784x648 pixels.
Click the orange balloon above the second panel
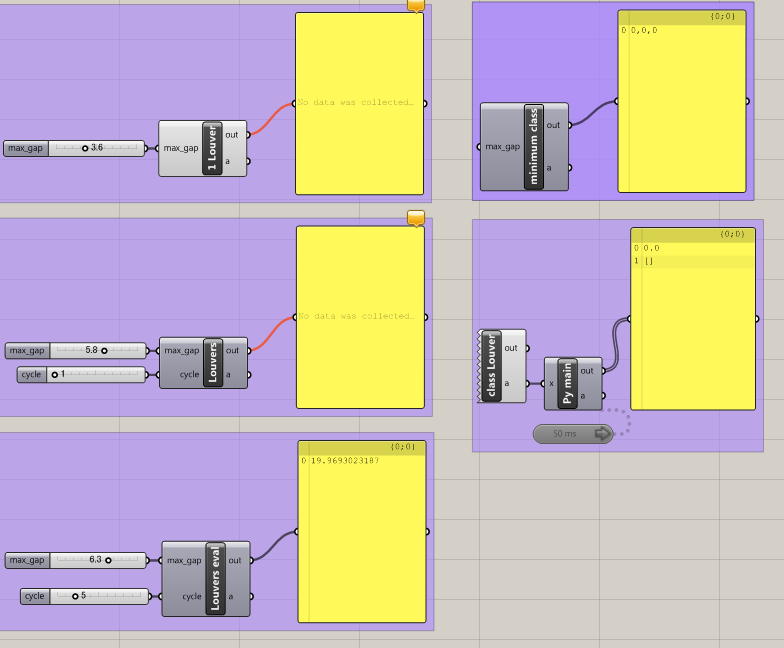coord(416,218)
